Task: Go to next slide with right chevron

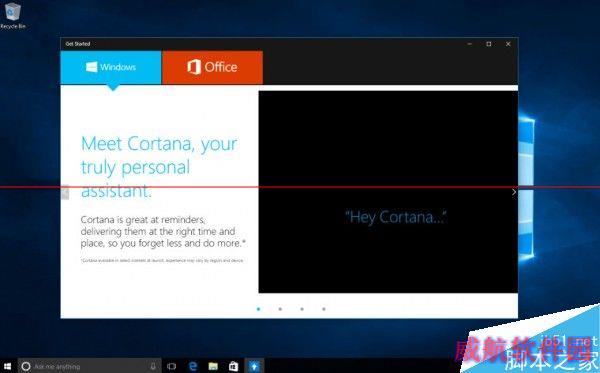Action: point(514,192)
